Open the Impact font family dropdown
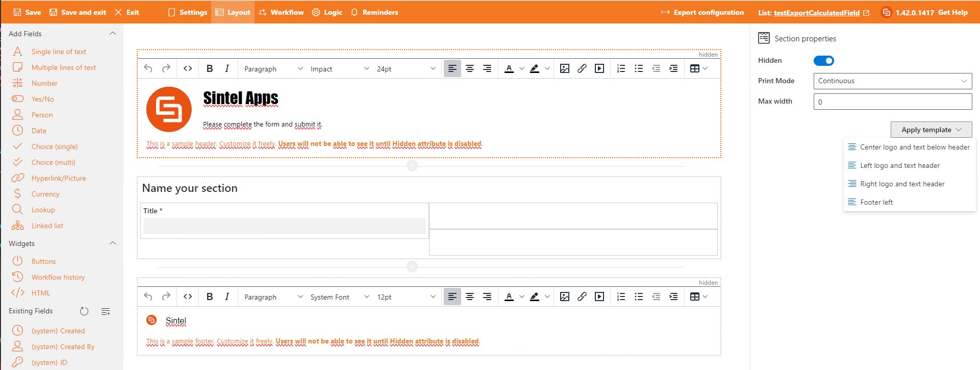The height and width of the screenshot is (370, 980). [339, 69]
